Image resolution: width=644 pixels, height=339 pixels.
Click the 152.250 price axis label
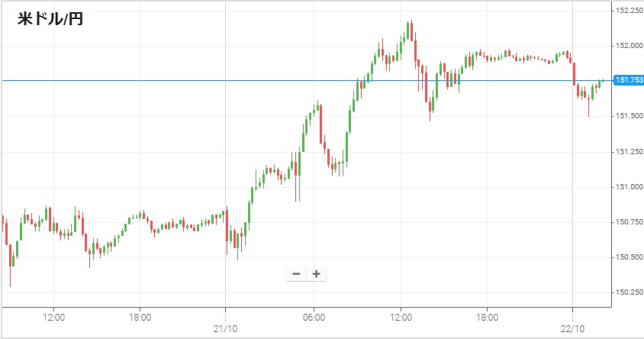(x=629, y=10)
